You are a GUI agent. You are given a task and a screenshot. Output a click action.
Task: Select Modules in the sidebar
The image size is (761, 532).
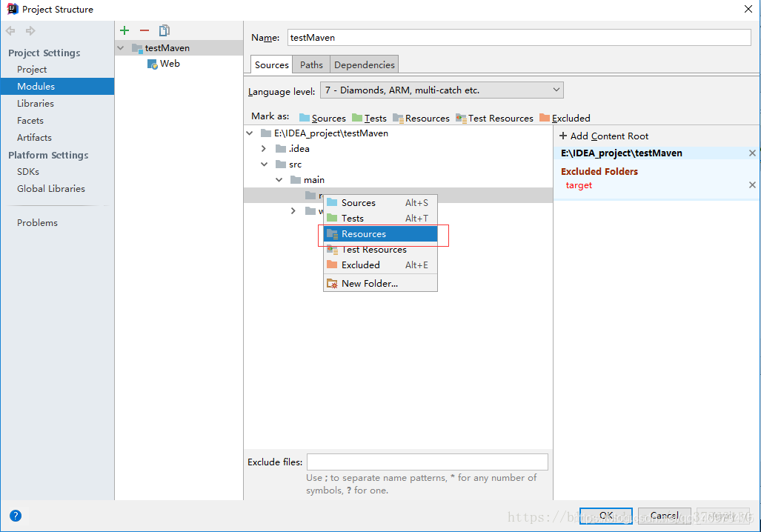coord(57,87)
